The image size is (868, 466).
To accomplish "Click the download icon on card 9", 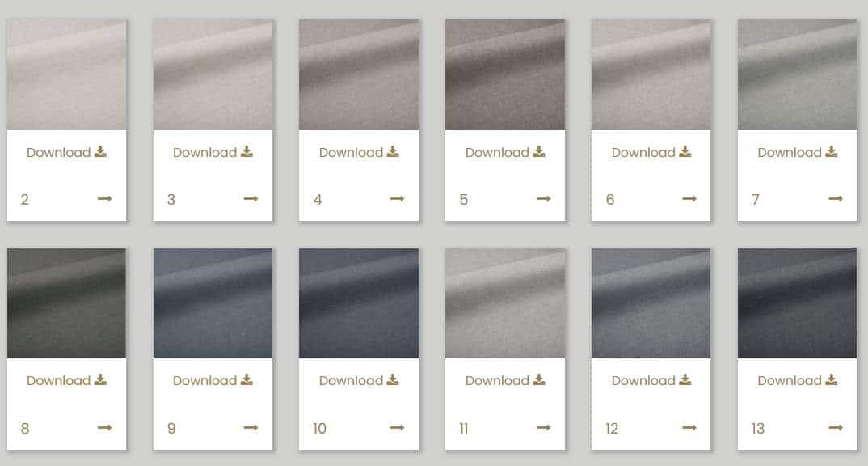I will (x=246, y=379).
